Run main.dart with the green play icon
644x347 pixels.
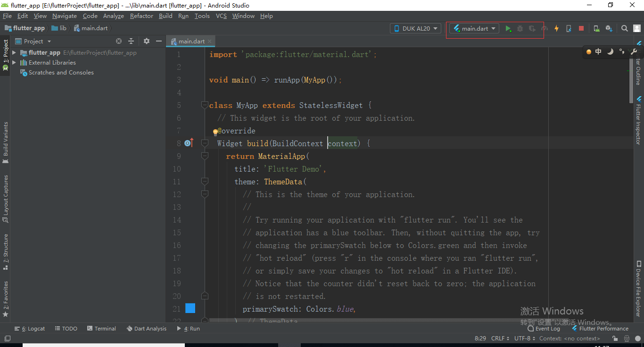click(x=508, y=28)
